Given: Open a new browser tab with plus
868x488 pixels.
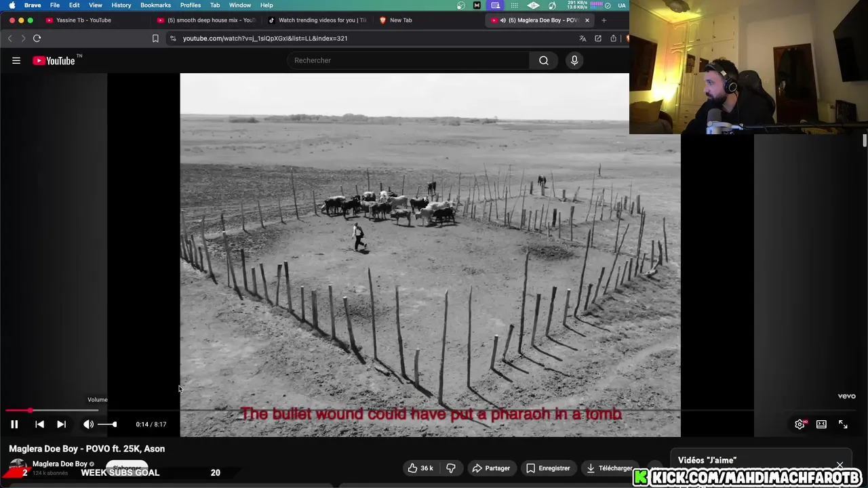Looking at the screenshot, I should point(604,20).
